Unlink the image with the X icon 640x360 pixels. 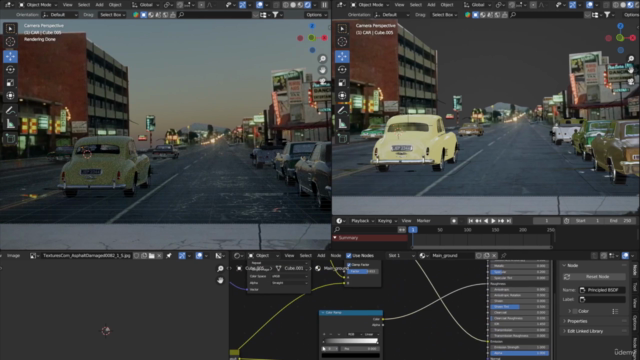tap(159, 256)
